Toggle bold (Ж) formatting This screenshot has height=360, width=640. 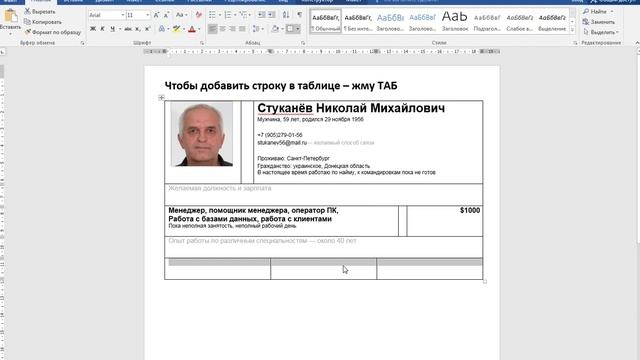(x=93, y=29)
